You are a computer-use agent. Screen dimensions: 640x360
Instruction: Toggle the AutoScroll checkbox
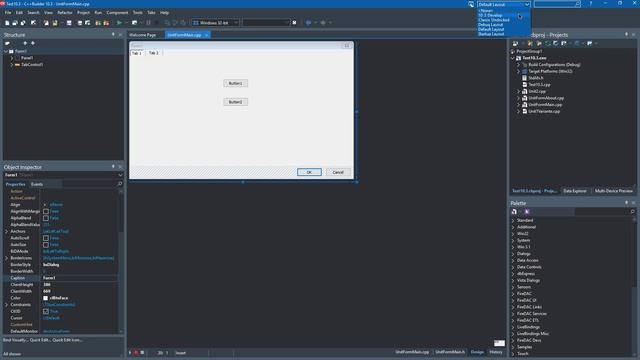coord(46,238)
